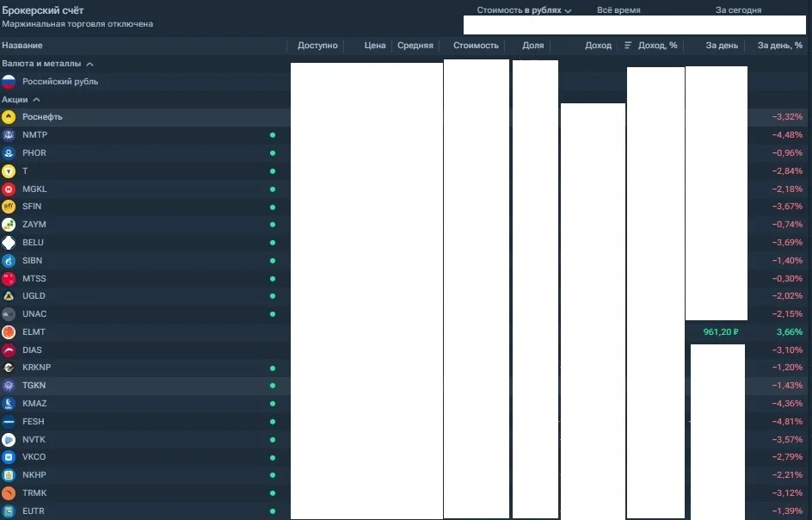Click the DIAS ticker logo icon
812x520 pixels.
(9, 350)
